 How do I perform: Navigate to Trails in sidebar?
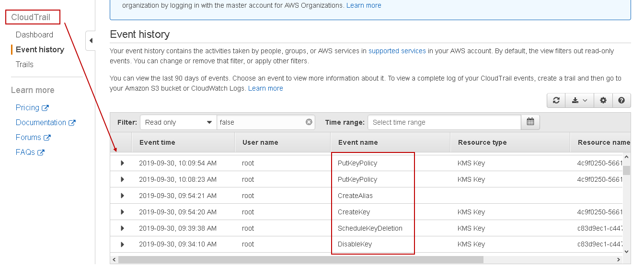(24, 64)
